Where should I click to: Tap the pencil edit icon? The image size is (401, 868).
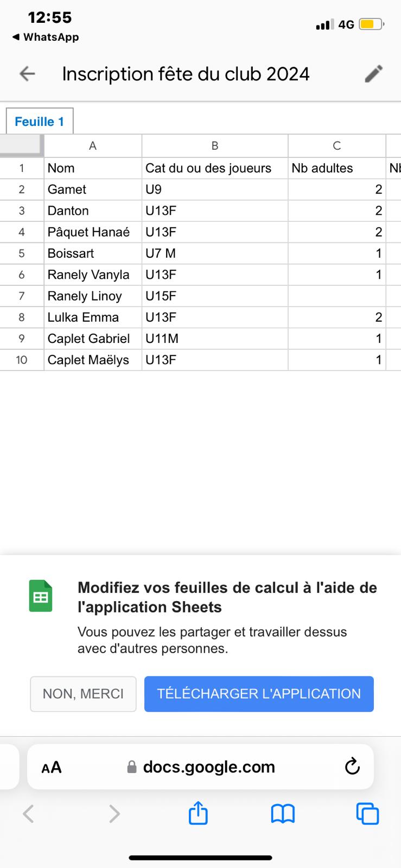(x=373, y=74)
